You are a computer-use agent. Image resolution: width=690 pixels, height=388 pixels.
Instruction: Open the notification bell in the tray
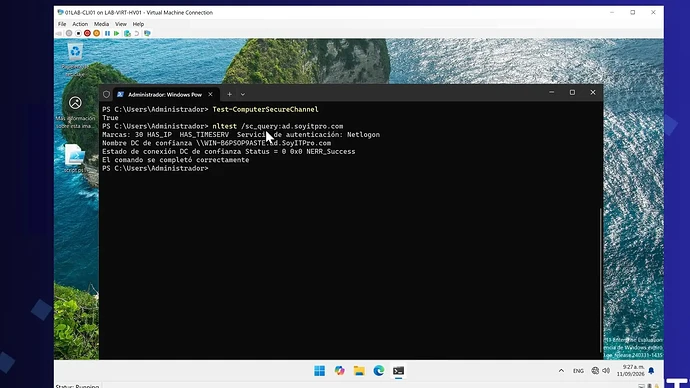click(x=651, y=371)
